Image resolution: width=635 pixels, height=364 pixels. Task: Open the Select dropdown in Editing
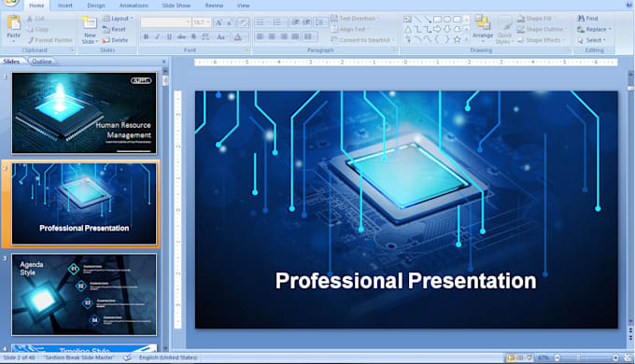[x=592, y=40]
